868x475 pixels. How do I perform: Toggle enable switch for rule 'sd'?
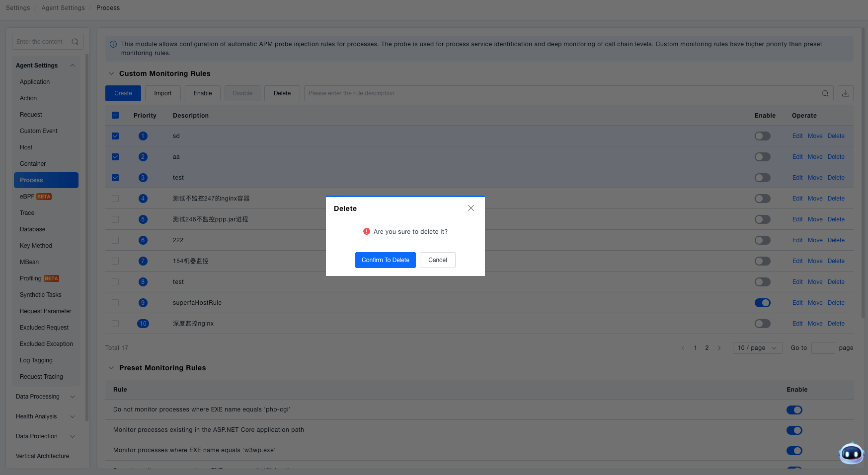(x=763, y=136)
